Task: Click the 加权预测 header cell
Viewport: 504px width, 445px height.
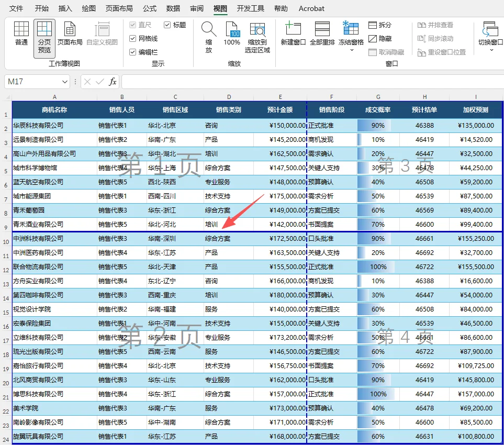Action: pos(476,110)
